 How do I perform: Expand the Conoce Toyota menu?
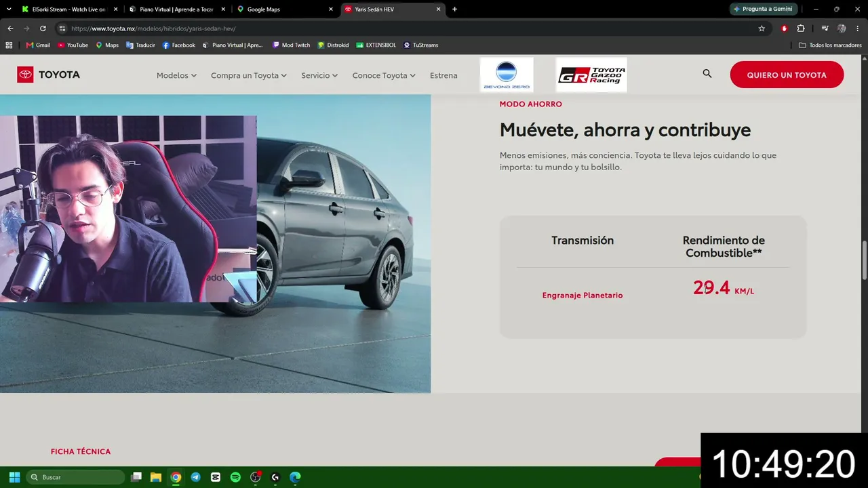click(x=384, y=75)
